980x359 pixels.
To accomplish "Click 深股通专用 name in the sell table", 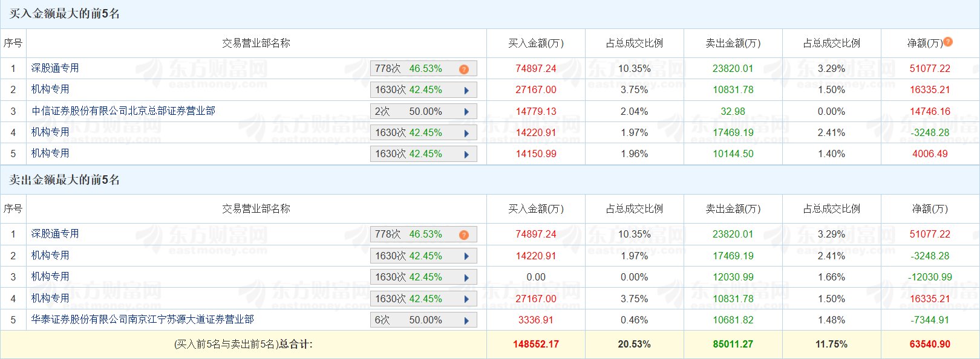I will 55,234.
